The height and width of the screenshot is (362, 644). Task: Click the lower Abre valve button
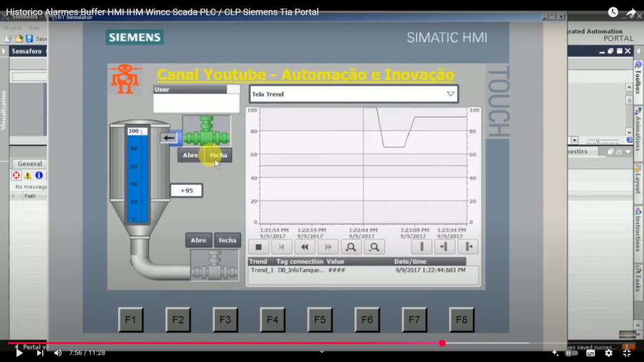tap(198, 240)
